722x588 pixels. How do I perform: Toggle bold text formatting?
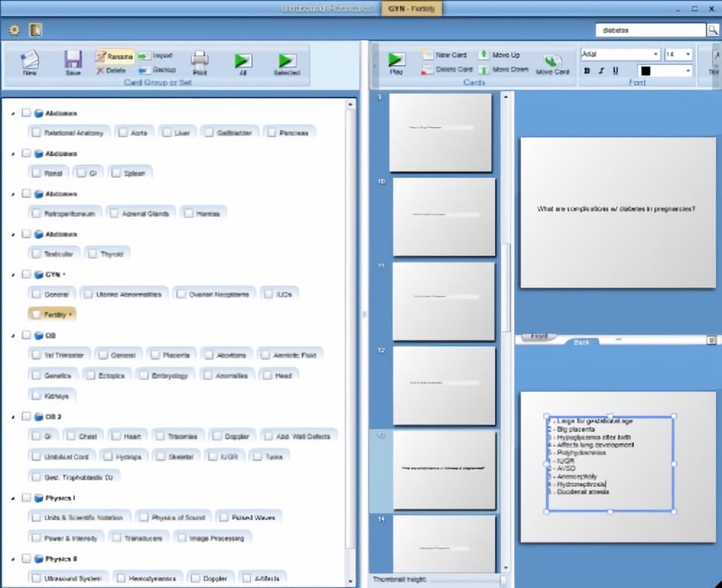587,71
